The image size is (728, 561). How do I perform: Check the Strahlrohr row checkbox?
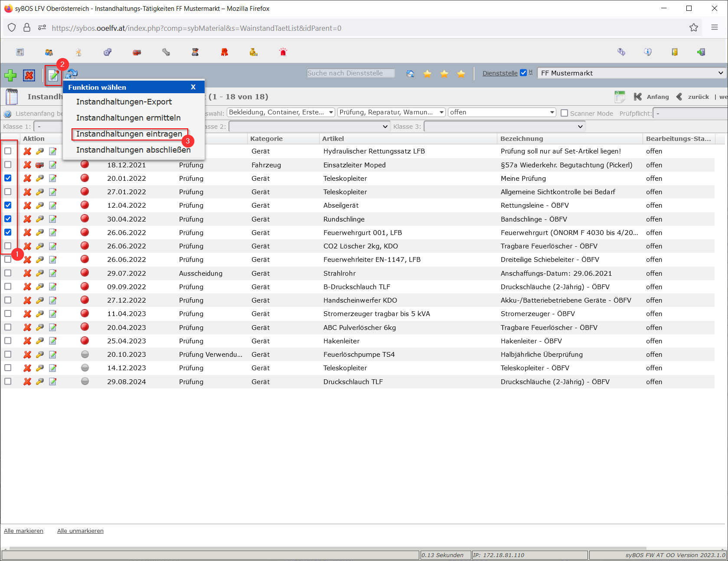(x=8, y=273)
